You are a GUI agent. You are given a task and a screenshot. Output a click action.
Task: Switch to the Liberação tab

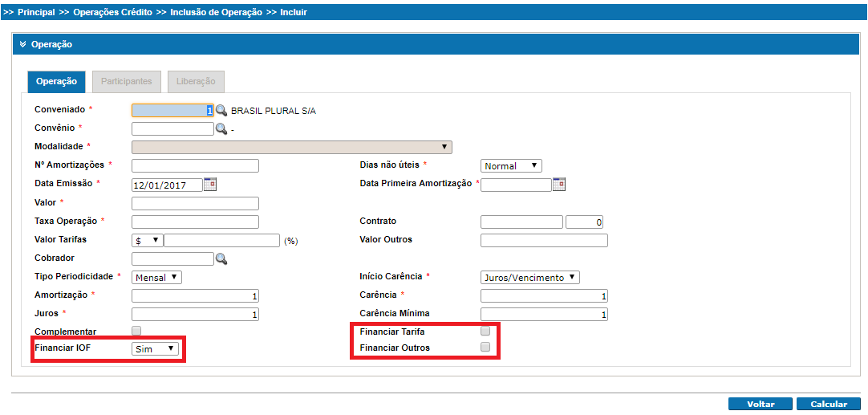pyautogui.click(x=196, y=82)
